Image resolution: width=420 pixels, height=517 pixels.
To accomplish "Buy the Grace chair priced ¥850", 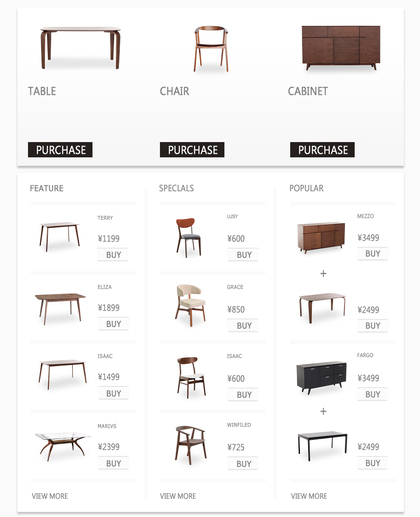I will [x=243, y=325].
